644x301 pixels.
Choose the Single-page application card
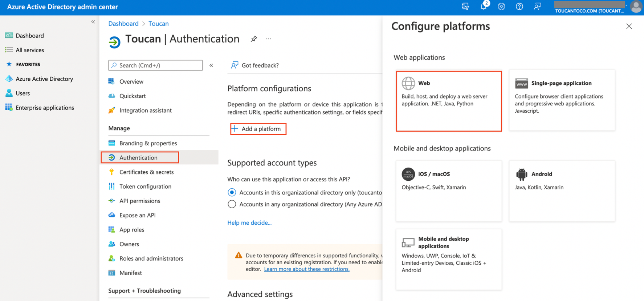point(562,100)
